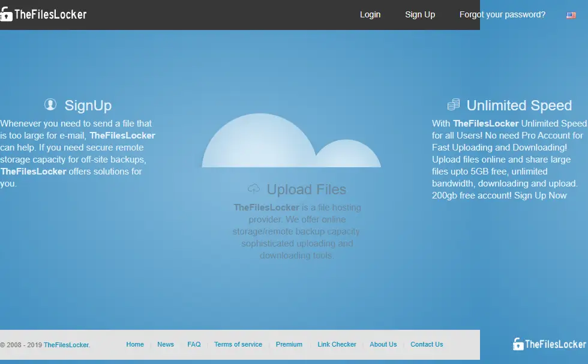Click the SignUp section heading
The image size is (588, 364).
click(x=88, y=106)
